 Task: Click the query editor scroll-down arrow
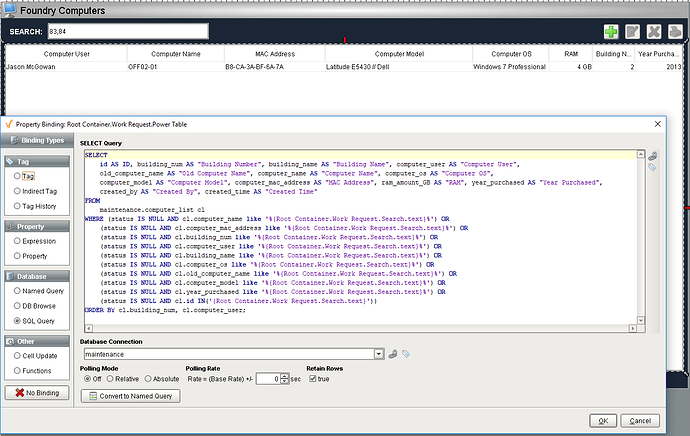(641, 320)
